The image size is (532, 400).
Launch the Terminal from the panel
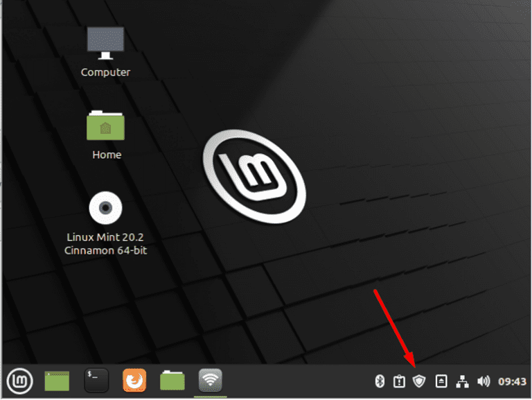(96, 381)
